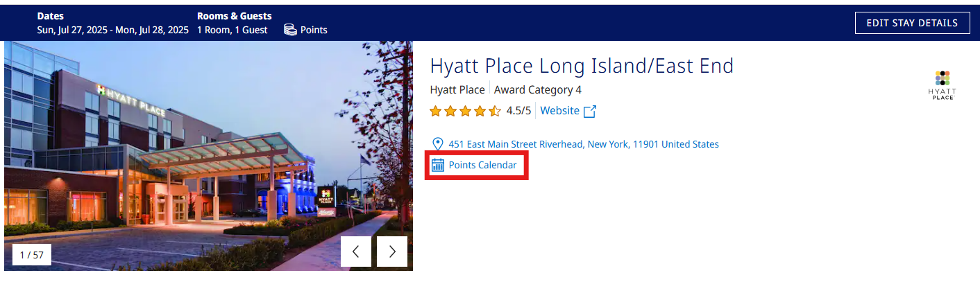Click the gold star rating icons

tap(465, 111)
